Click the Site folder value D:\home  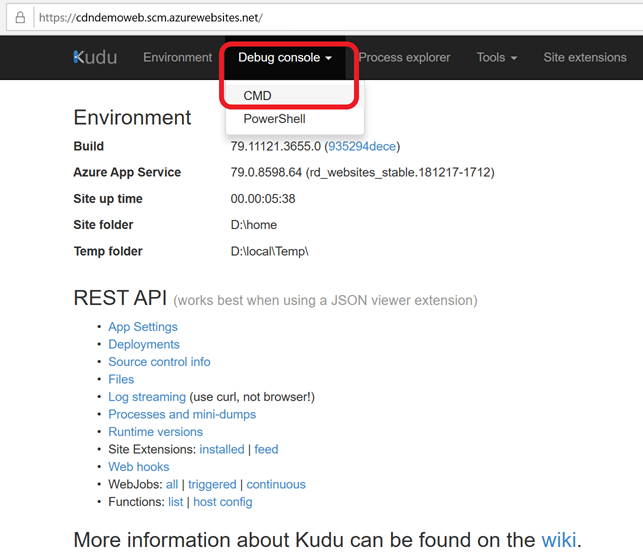tap(254, 225)
